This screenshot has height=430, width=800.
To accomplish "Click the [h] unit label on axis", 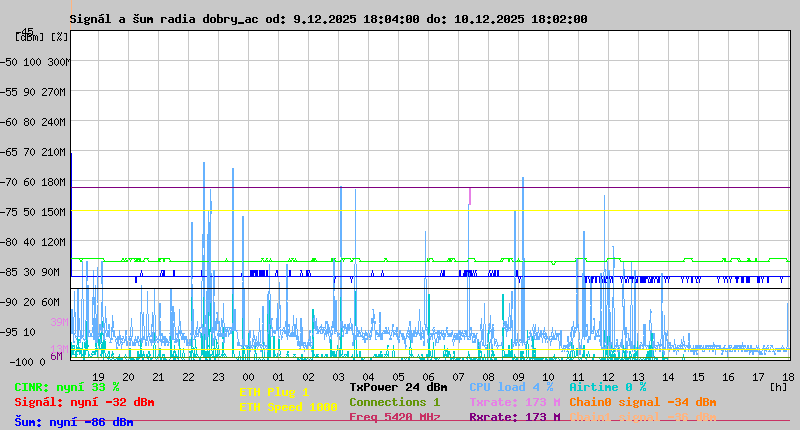I will point(778,387).
